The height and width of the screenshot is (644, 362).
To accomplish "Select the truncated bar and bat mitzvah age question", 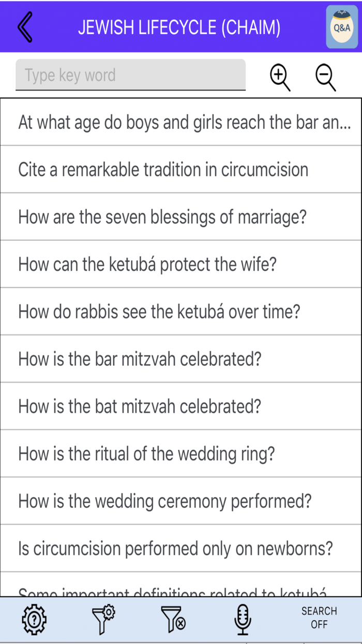I will click(181, 122).
